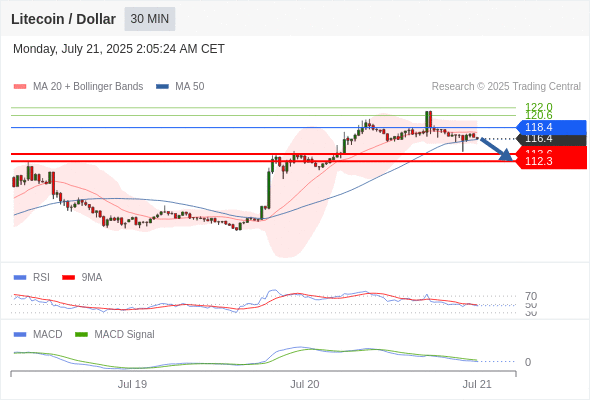590x400 pixels.
Task: Click the blue downward forecast arrow
Action: [x=496, y=149]
